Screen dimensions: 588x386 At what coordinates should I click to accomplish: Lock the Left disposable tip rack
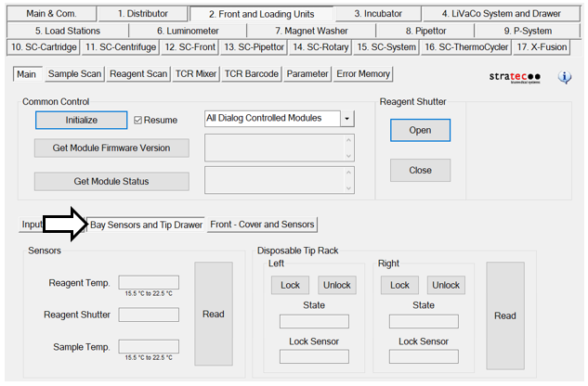290,286
